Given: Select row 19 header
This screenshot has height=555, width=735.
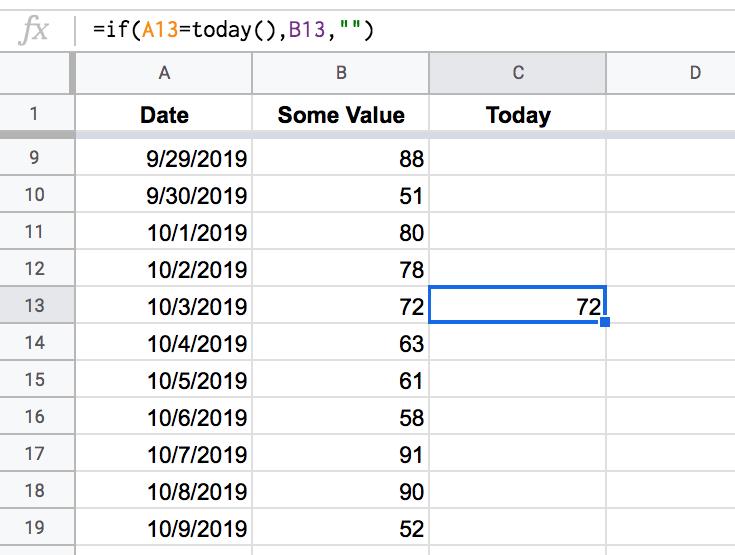Looking at the screenshot, I should 37,527.
